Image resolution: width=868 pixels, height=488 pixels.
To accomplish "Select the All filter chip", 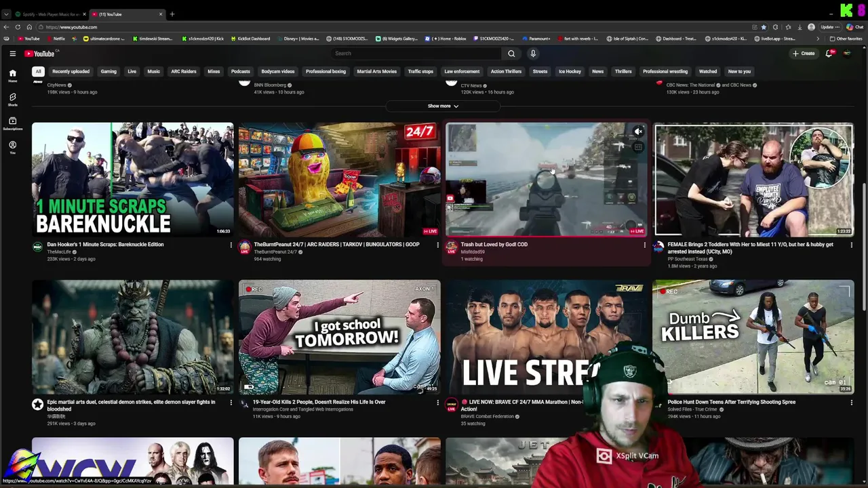I will point(39,71).
